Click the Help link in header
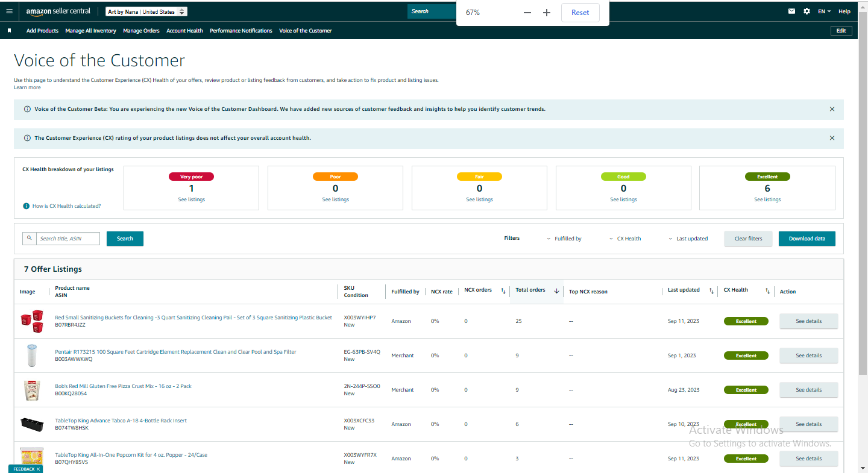This screenshot has width=868, height=473. (844, 11)
